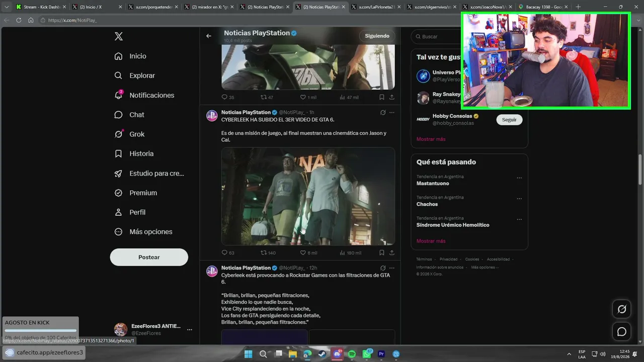Open Chat from the sidebar
This screenshot has height=362, width=644.
click(129, 115)
